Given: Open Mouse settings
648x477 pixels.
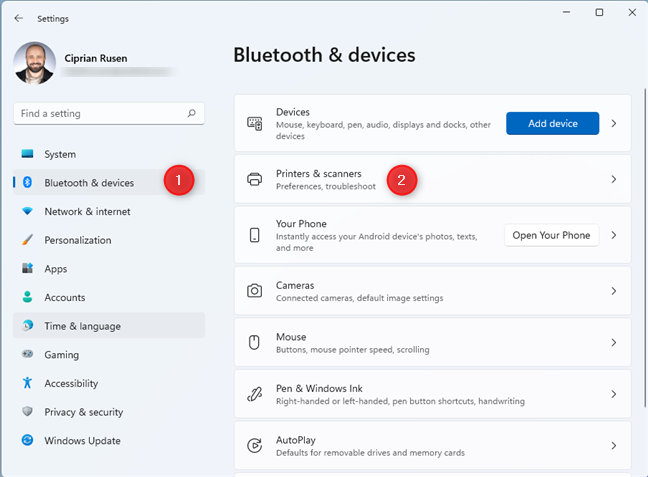Looking at the screenshot, I should pyautogui.click(x=433, y=342).
